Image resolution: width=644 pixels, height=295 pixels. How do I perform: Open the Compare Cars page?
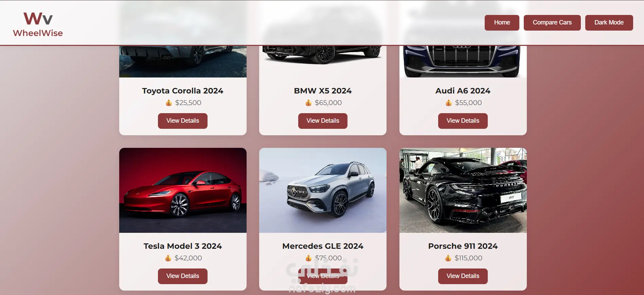pyautogui.click(x=552, y=23)
